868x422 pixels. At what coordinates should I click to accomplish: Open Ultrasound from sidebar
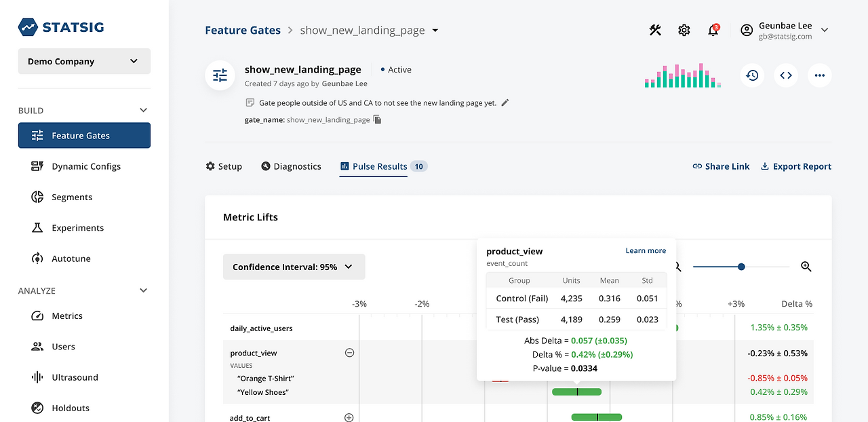(x=75, y=377)
